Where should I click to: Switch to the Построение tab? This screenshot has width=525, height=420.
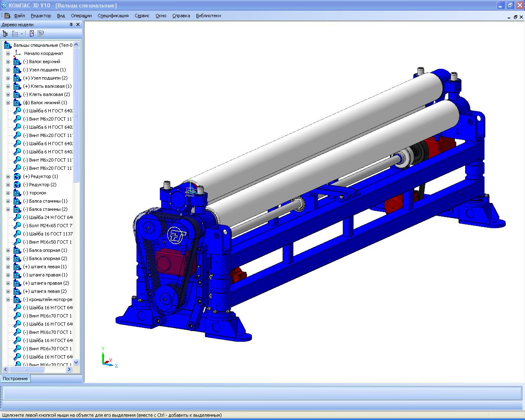(16, 379)
